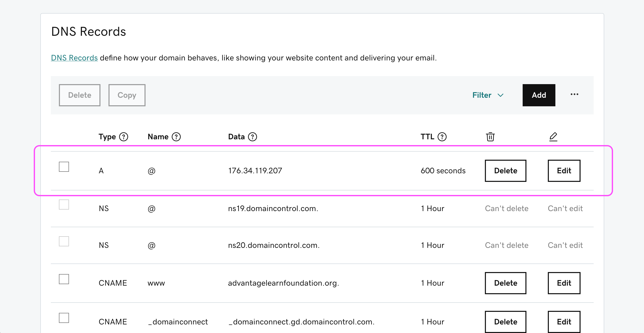The width and height of the screenshot is (644, 333).
Task: Check the A record checkbox
Action: coord(64,167)
